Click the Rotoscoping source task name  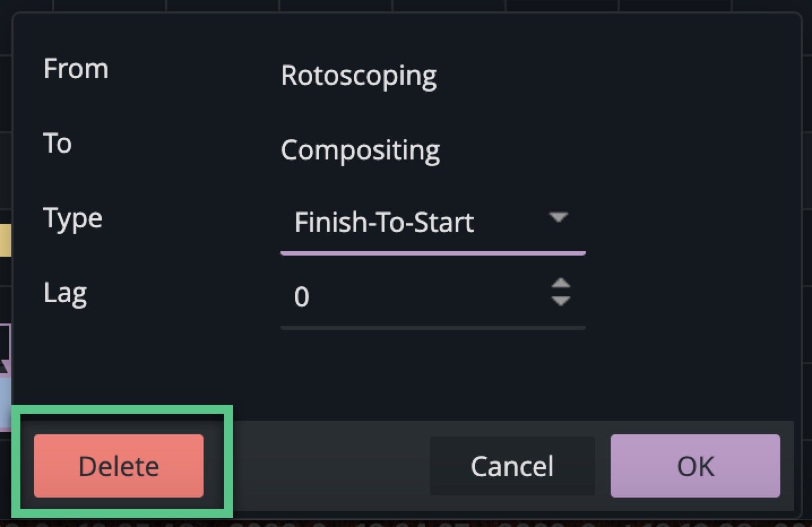(x=359, y=76)
